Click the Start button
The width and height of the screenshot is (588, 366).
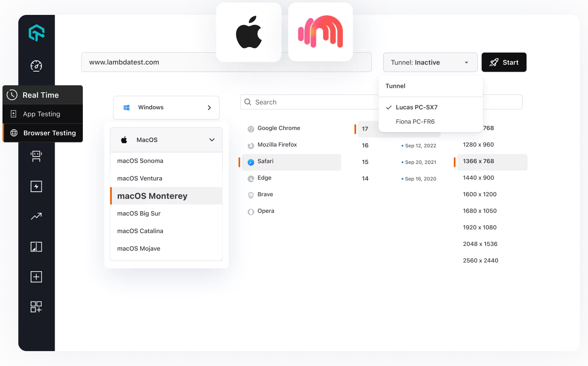(x=504, y=62)
